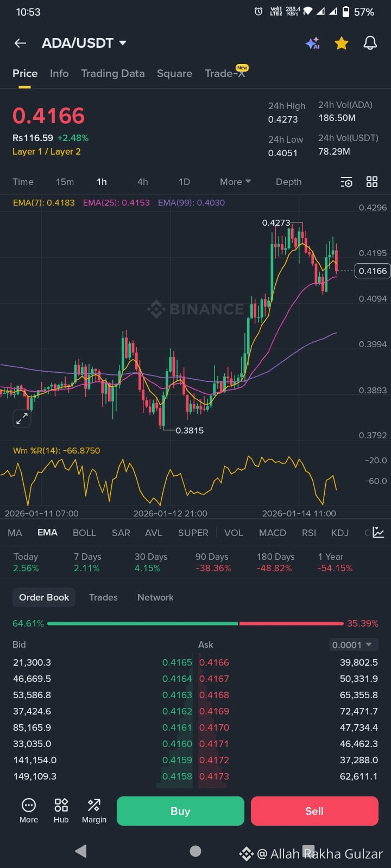Viewport: 391px width, 868px height.
Task: Open the AI sparkle assistant icon
Action: [313, 43]
